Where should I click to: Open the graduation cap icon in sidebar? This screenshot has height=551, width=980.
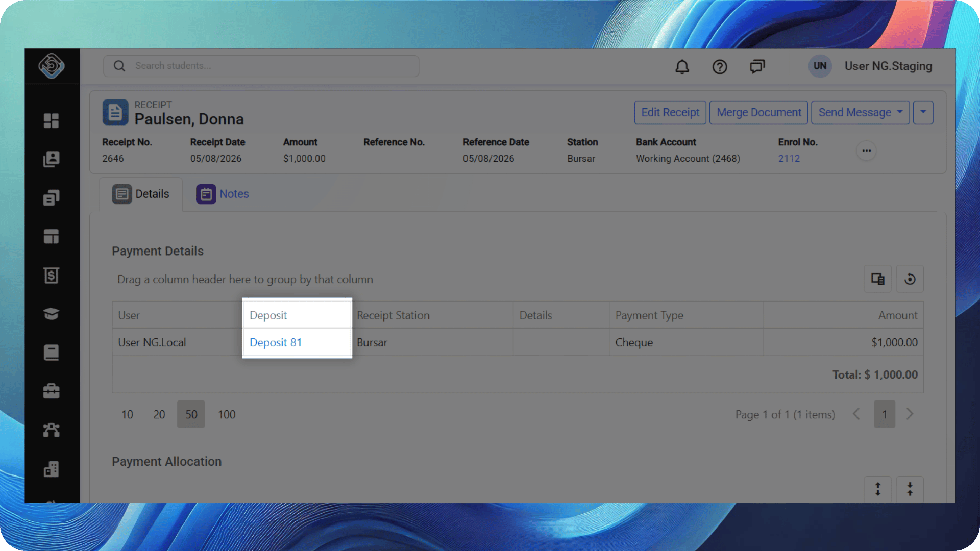(x=52, y=314)
